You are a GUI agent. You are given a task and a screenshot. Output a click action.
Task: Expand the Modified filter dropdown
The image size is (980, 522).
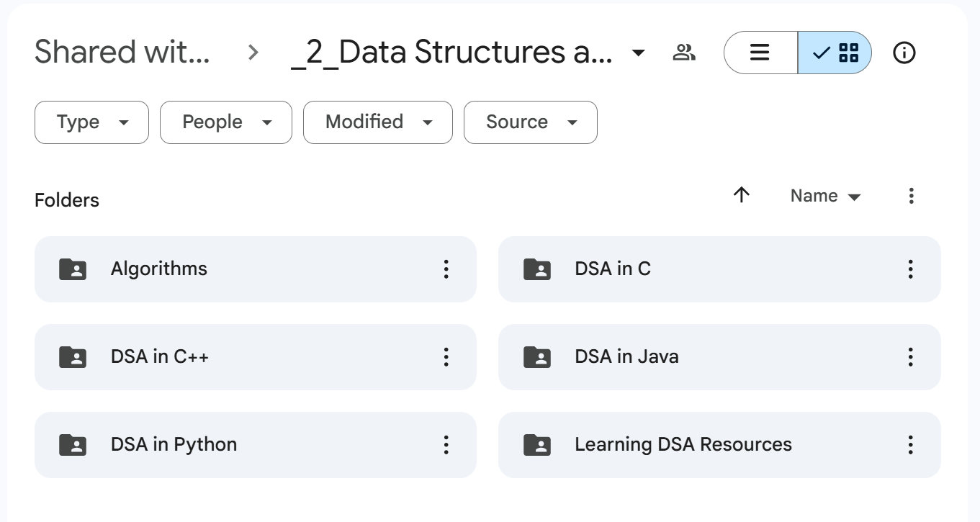[x=377, y=122]
